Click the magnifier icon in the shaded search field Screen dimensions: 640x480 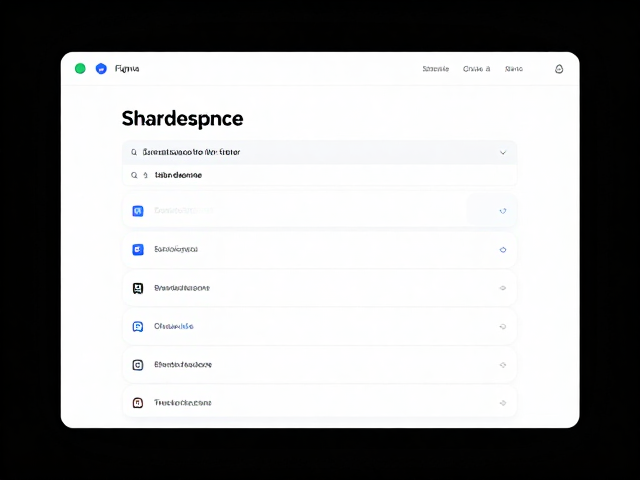(134, 152)
